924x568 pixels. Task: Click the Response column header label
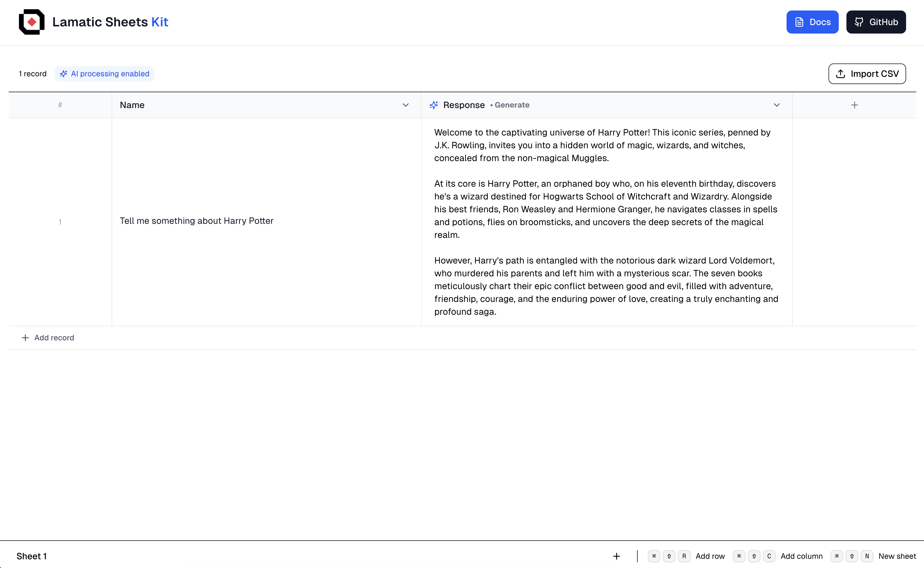(464, 105)
